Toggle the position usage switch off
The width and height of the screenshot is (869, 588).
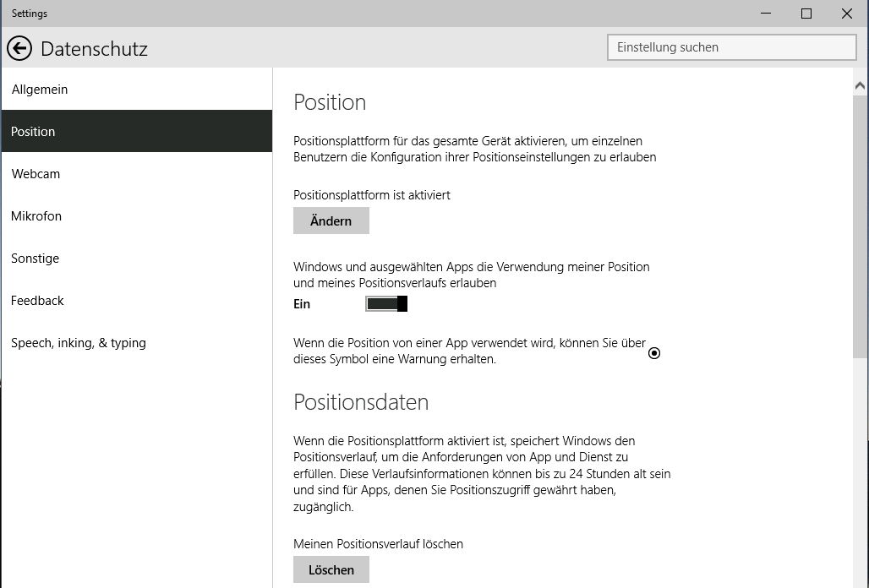point(387,303)
